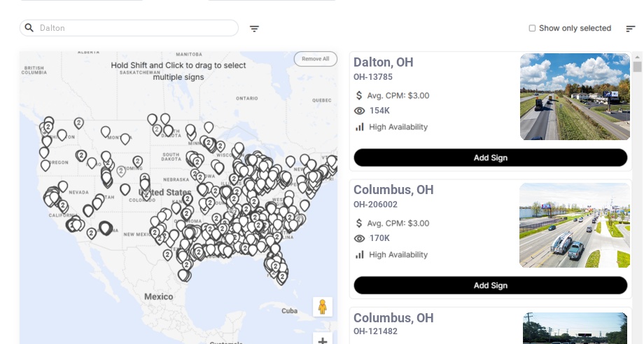Open the Columbus, OH OH-121482 listing
644x344 pixels.
[393, 318]
